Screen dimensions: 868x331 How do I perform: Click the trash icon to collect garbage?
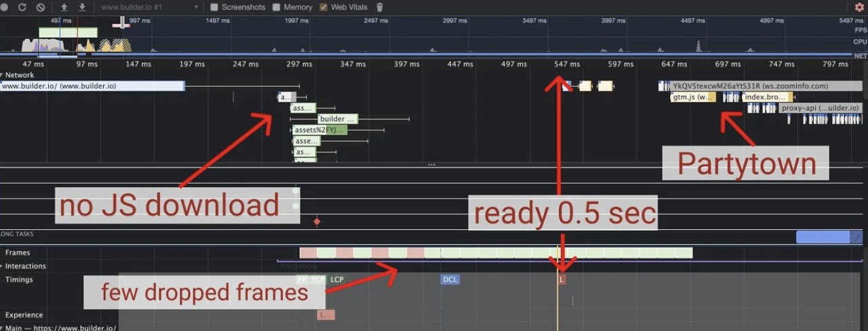point(380,7)
